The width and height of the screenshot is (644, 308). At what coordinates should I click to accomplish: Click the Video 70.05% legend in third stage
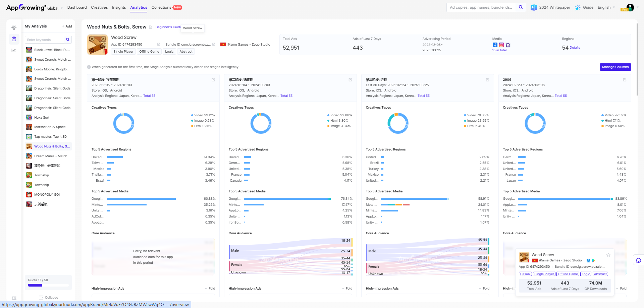click(476, 115)
